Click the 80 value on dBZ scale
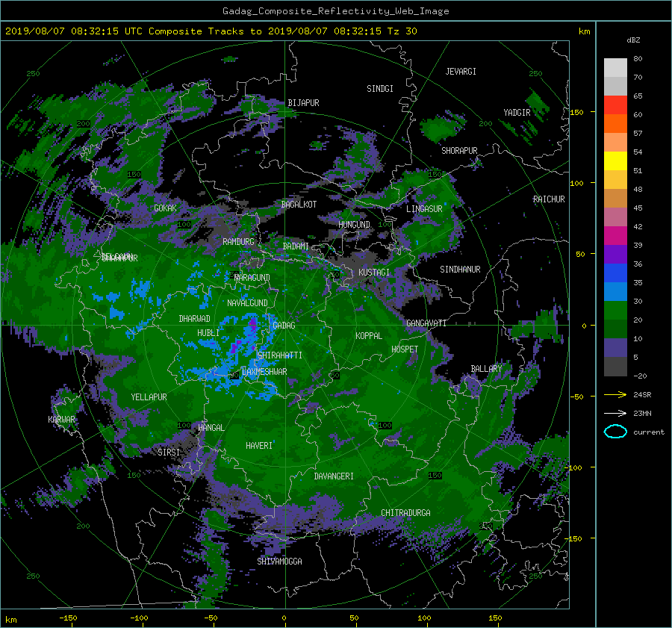 click(x=638, y=59)
